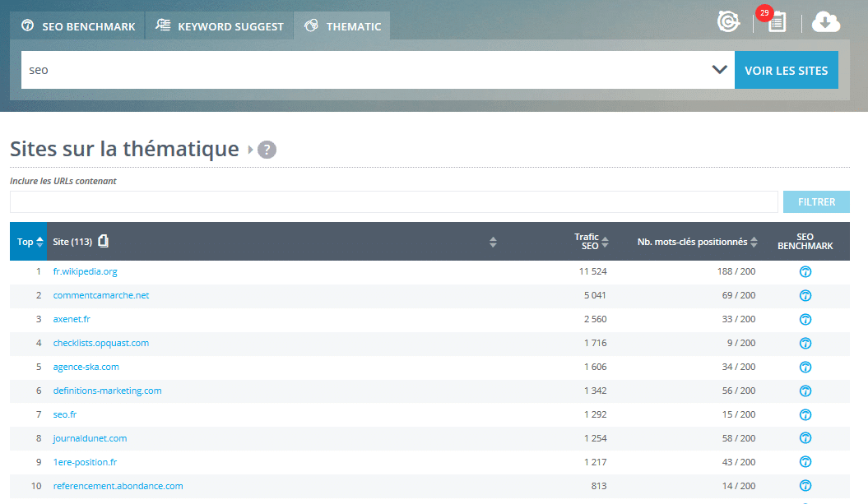This screenshot has height=504, width=868.
Task: Open agence-ska.com link
Action: [86, 367]
